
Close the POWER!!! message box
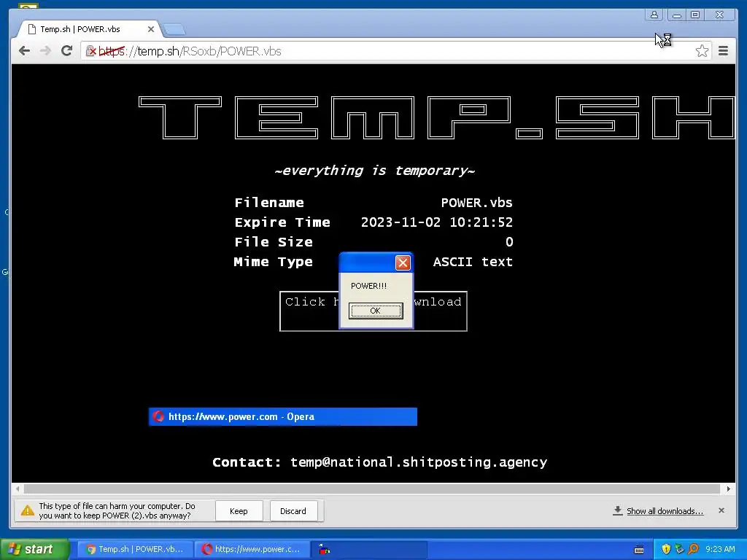pos(403,262)
